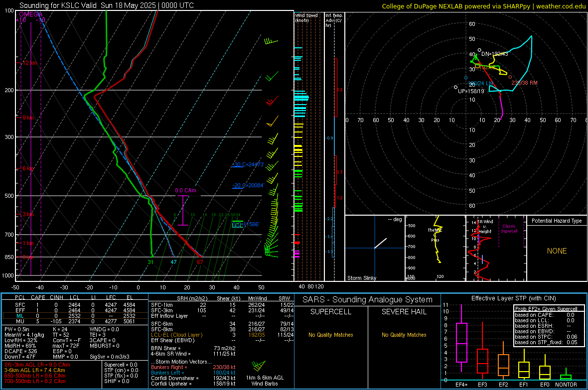Click the KSLC sounding title text
588x390 pixels.
point(107,5)
